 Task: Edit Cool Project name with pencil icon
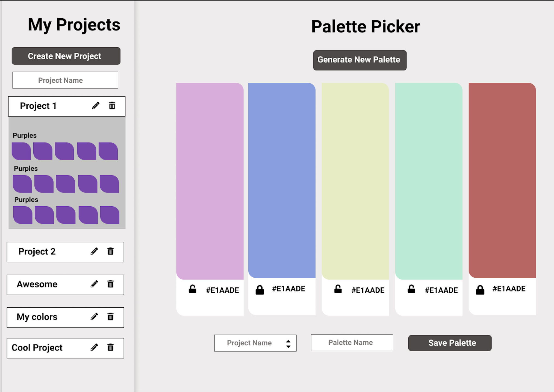tap(94, 348)
